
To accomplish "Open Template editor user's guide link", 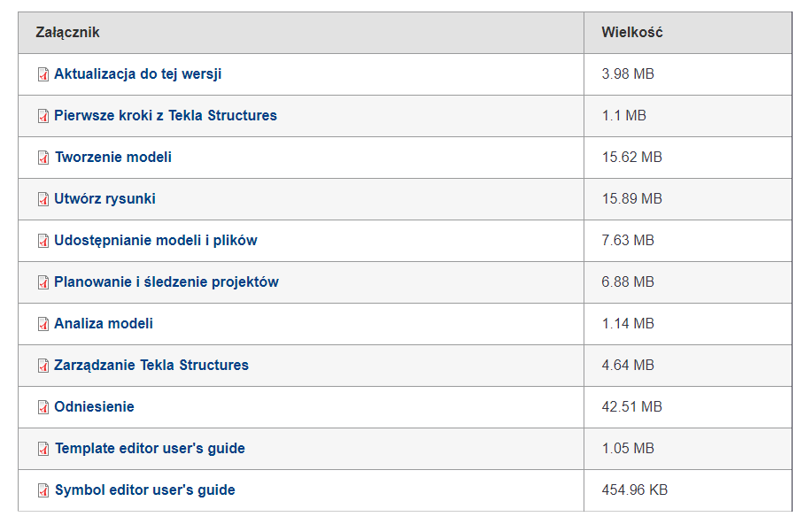I will coord(151,448).
